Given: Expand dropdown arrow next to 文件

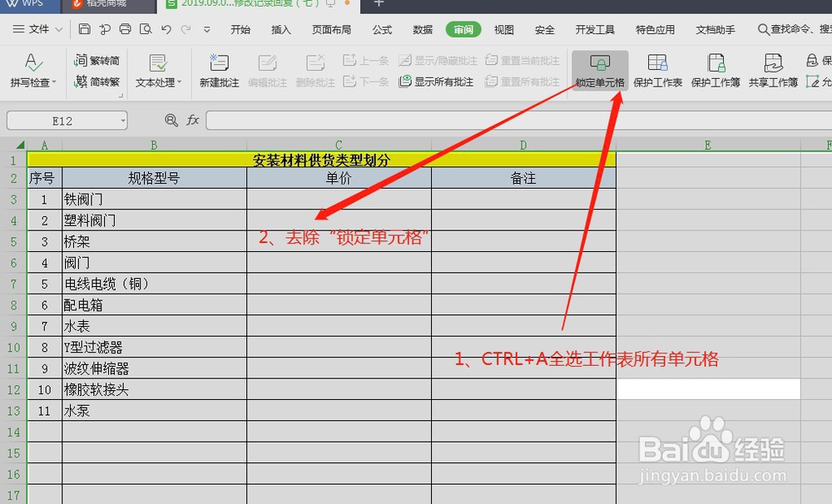Looking at the screenshot, I should (x=59, y=30).
